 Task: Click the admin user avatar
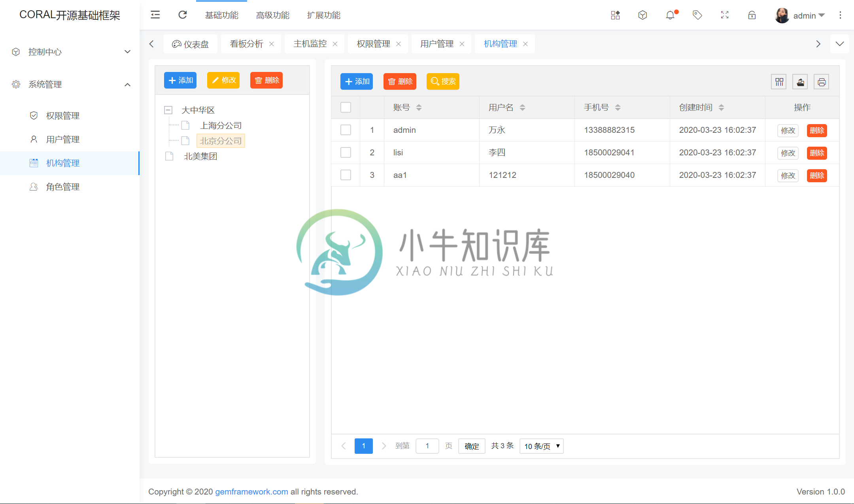coord(782,15)
